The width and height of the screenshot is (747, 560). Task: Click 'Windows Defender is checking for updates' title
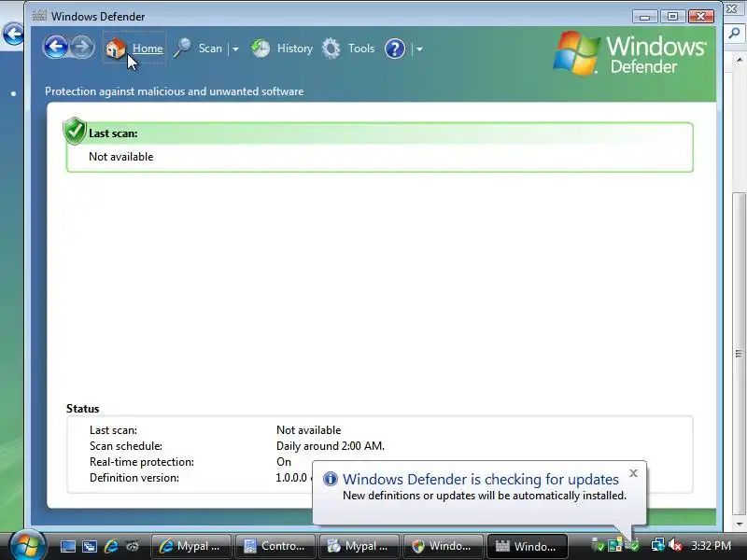pos(480,479)
